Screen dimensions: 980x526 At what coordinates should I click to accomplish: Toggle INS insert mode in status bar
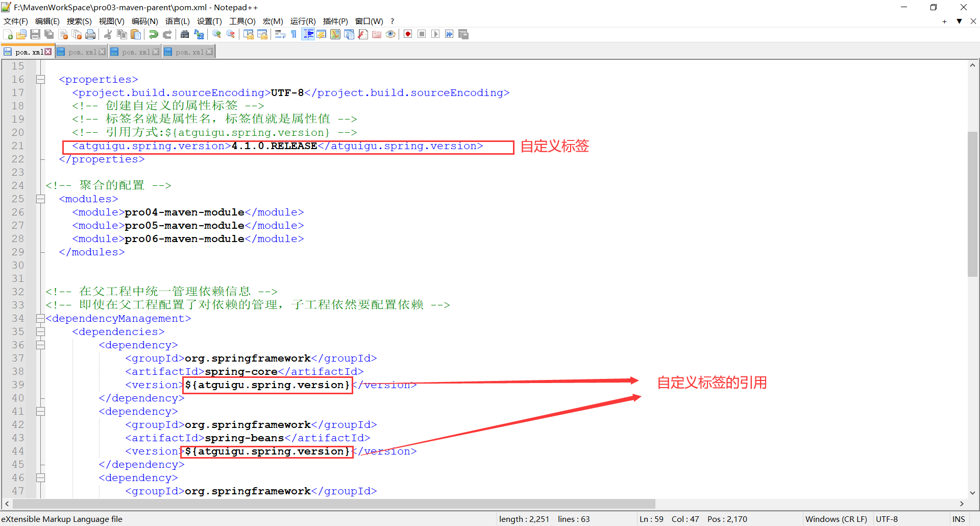pyautogui.click(x=959, y=519)
